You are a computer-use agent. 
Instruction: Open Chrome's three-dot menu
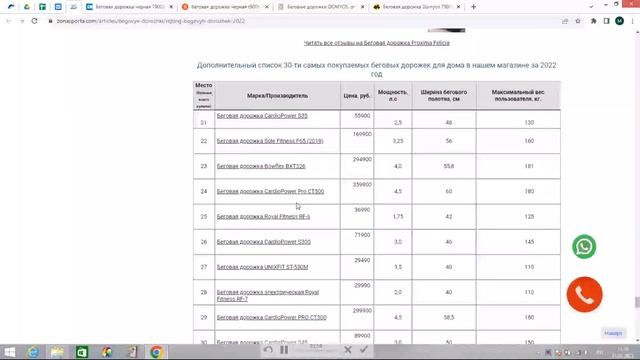point(632,21)
